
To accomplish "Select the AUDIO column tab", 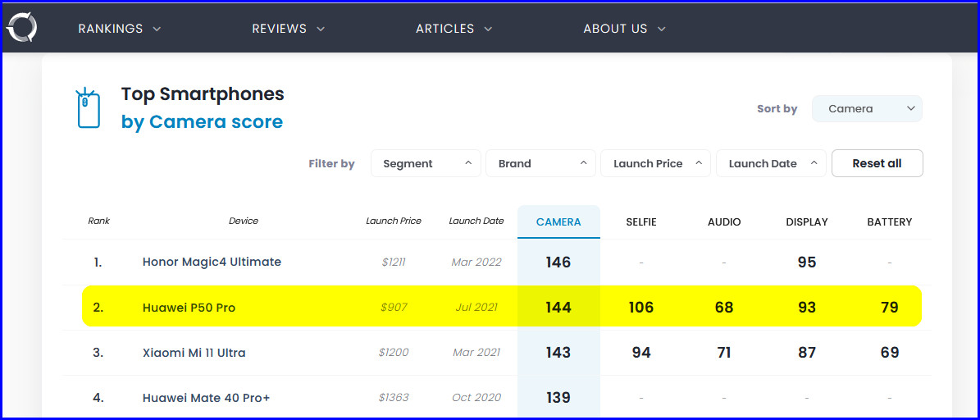I will [724, 221].
